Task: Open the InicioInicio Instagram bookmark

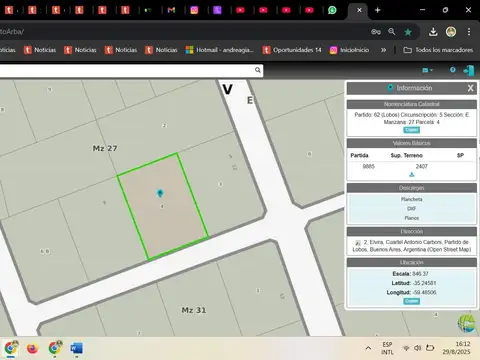Action: [350, 50]
